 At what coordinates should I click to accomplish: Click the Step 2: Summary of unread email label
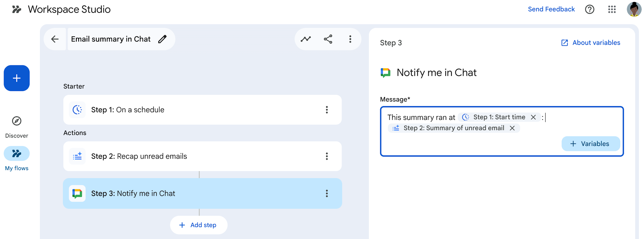(x=454, y=128)
